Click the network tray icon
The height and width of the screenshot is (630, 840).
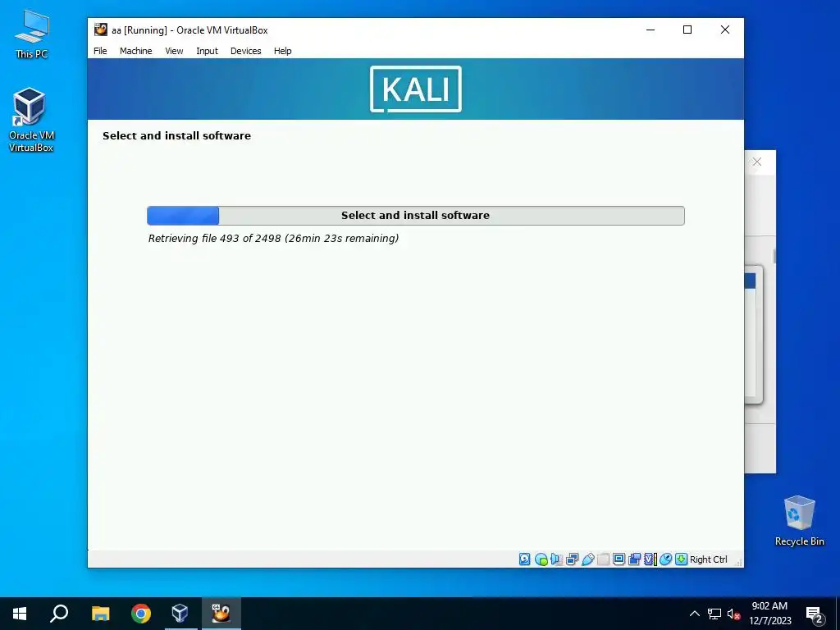coord(714,614)
